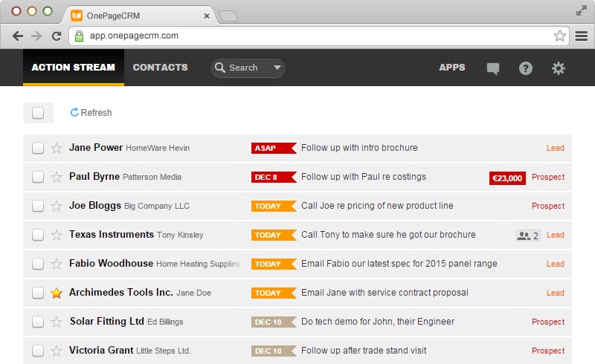
Task: Click the Texas Instruments contact name
Action: 111,234
